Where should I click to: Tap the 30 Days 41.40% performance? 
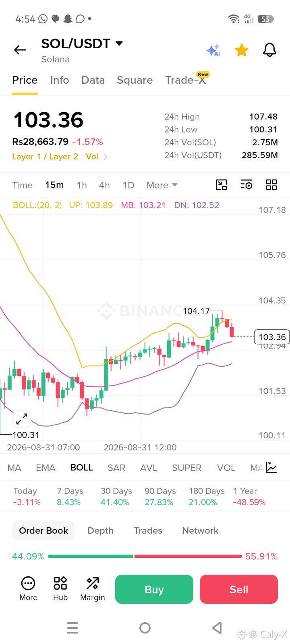pyautogui.click(x=116, y=497)
